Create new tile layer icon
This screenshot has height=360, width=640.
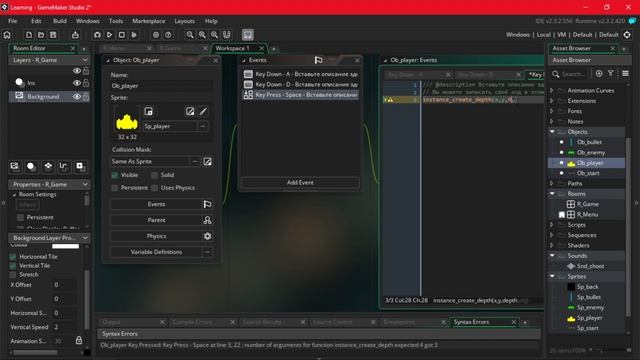coord(48,166)
